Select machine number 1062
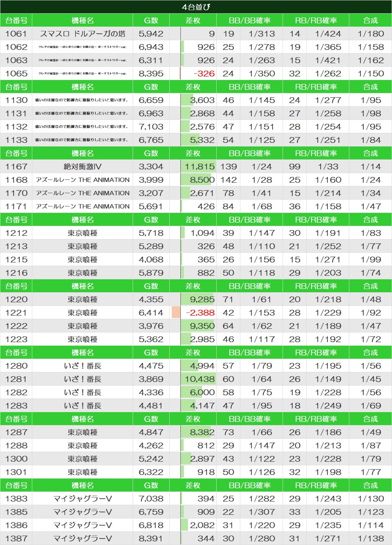392x545 pixels. (16, 47)
